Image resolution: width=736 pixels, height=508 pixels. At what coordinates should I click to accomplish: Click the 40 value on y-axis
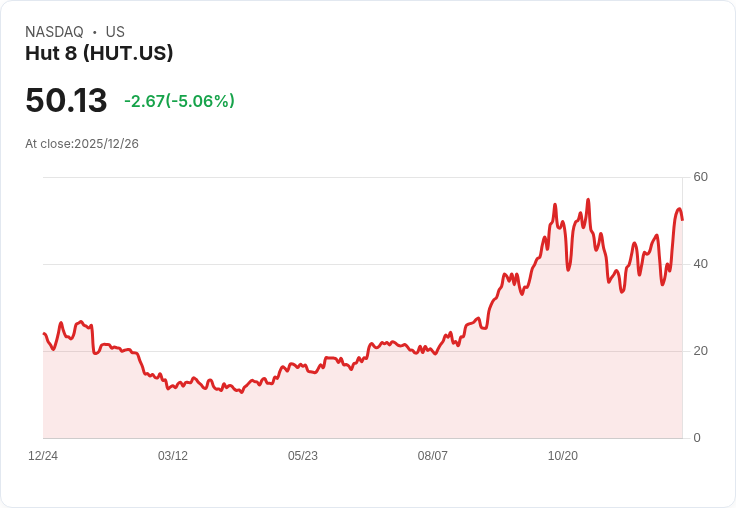pyautogui.click(x=700, y=264)
